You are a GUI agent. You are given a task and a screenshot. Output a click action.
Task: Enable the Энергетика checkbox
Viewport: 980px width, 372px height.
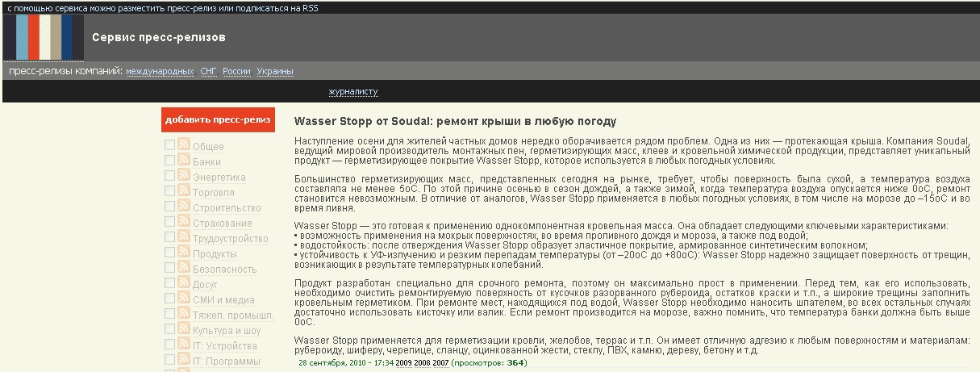pos(170,176)
